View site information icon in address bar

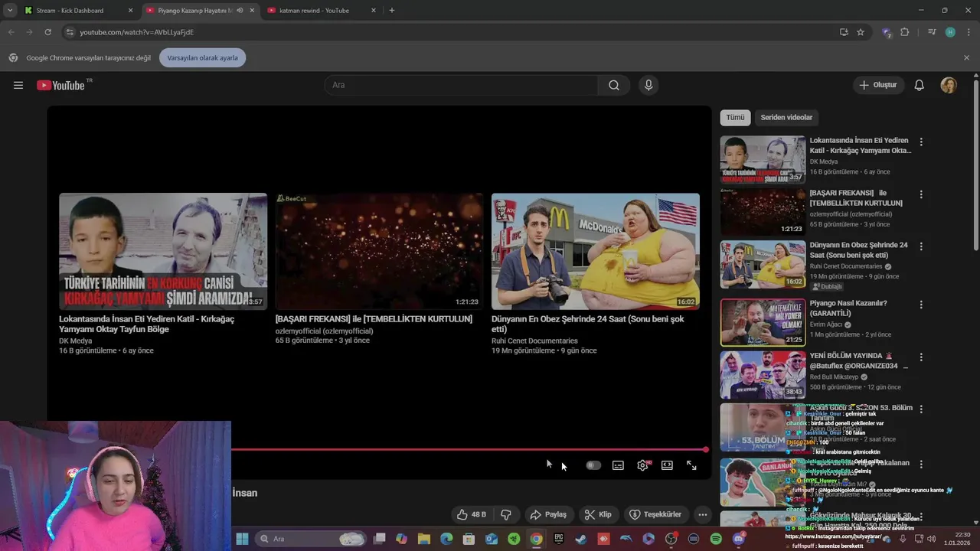pyautogui.click(x=70, y=32)
